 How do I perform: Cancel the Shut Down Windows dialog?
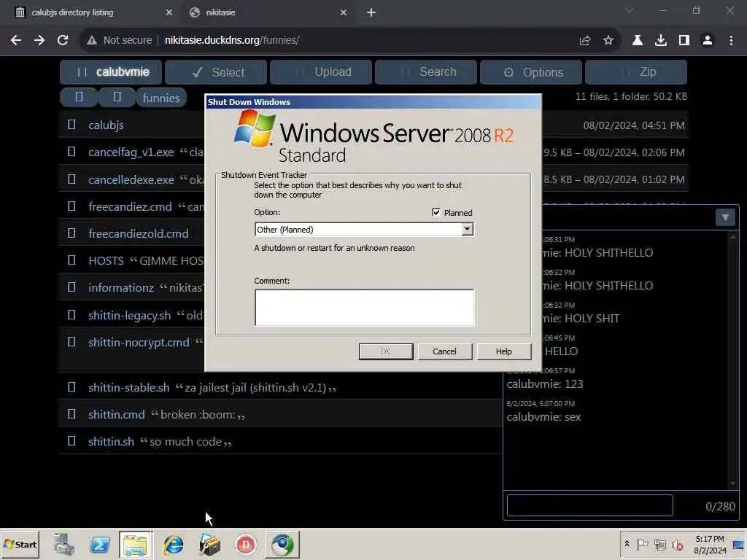point(444,351)
